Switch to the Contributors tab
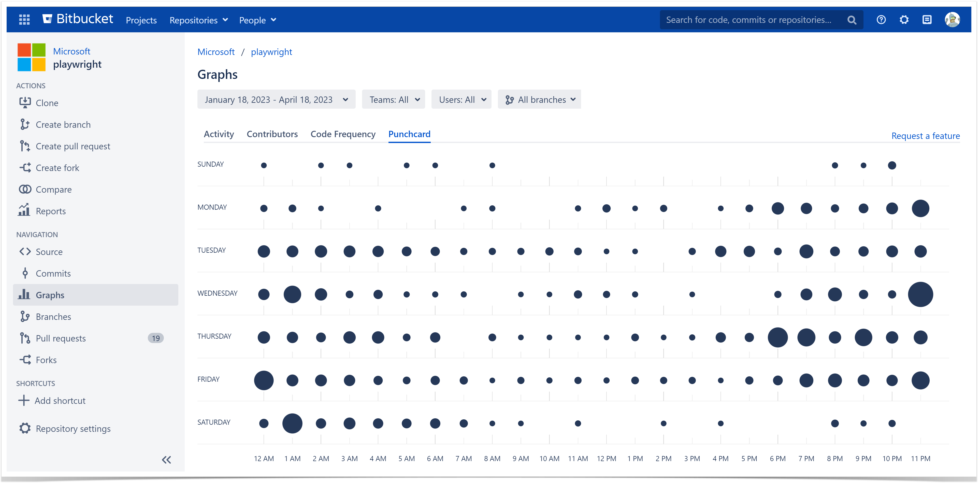The image size is (980, 484). 272,134
